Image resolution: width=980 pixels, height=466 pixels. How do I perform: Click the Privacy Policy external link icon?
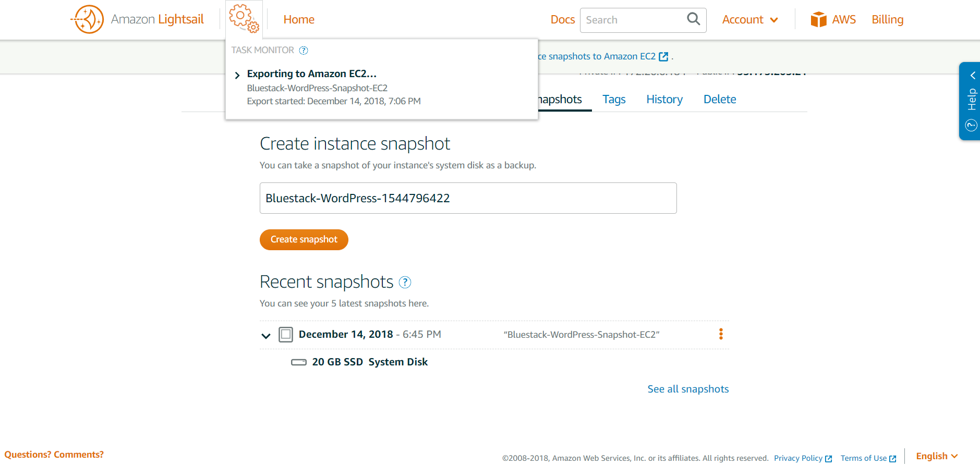point(828,459)
